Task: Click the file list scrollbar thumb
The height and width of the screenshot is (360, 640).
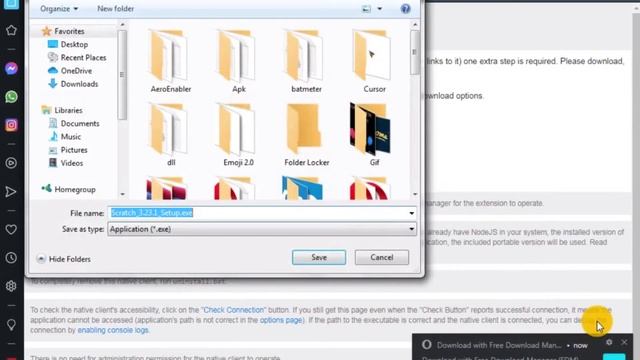Action: [415, 52]
